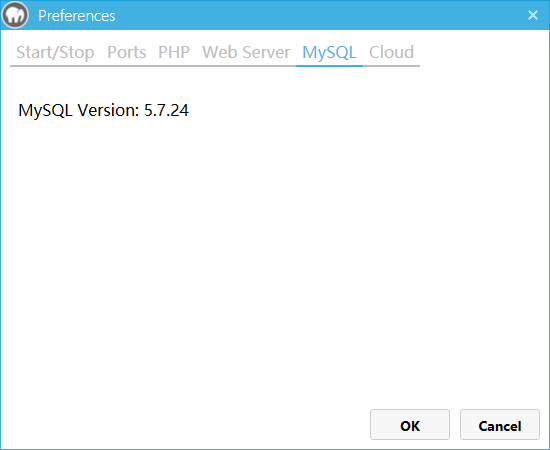The height and width of the screenshot is (450, 550).
Task: Select the MySQL tab
Action: tap(329, 52)
